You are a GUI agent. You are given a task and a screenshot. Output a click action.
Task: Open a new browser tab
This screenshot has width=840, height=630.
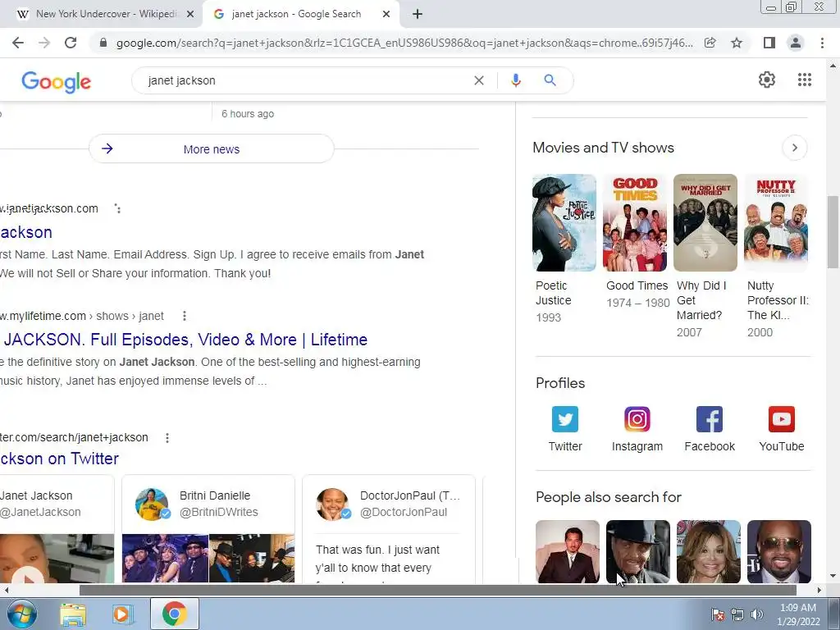click(418, 15)
